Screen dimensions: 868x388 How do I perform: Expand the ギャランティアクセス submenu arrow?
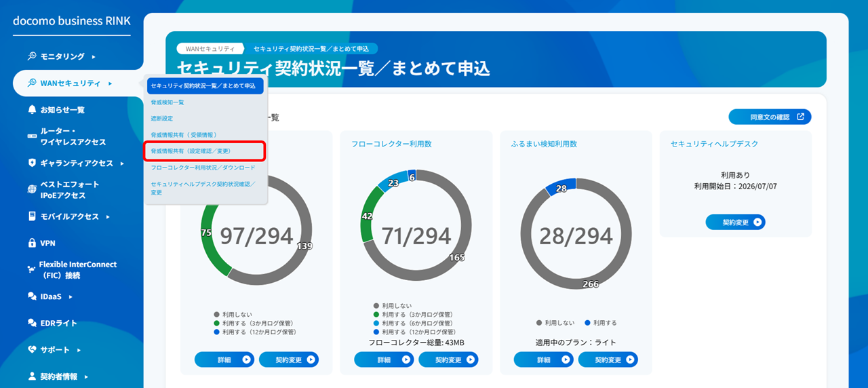[122, 163]
